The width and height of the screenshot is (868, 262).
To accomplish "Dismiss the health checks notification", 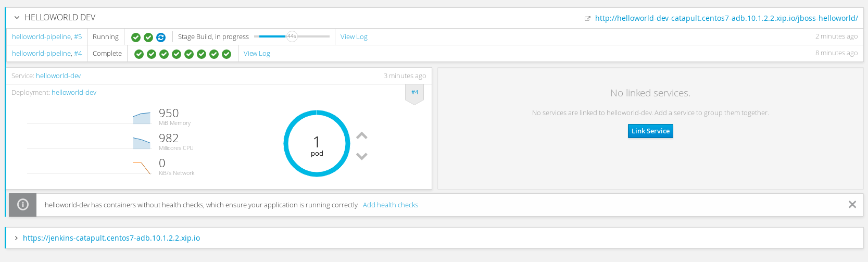I will coord(852,205).
